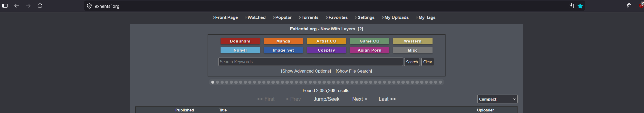Select the first white page dot

[213, 82]
